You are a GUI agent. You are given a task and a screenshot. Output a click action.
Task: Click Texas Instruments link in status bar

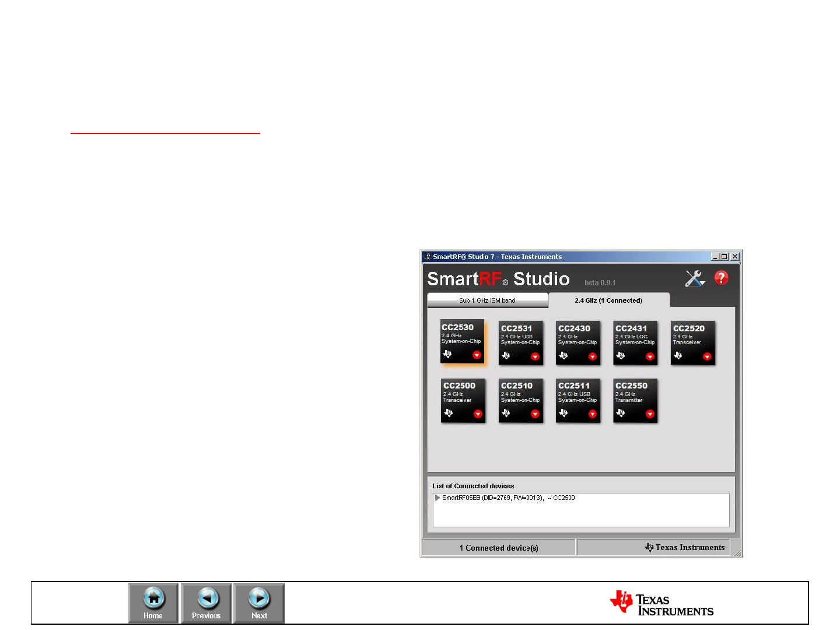click(685, 547)
